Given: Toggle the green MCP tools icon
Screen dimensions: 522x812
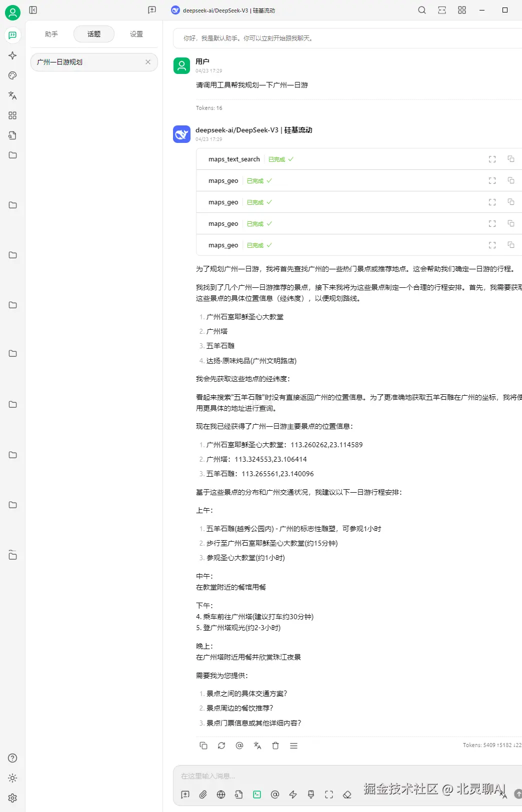Looking at the screenshot, I should tap(257, 795).
